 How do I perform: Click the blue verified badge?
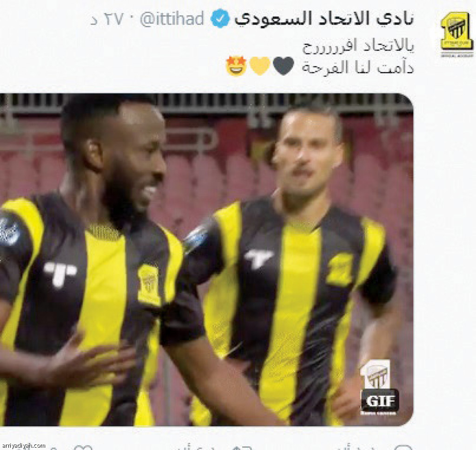pyautogui.click(x=220, y=19)
